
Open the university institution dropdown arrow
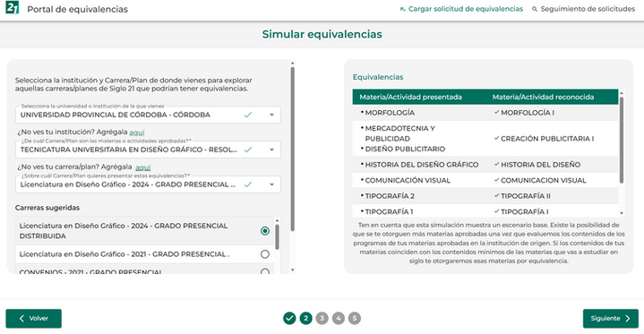(x=271, y=115)
